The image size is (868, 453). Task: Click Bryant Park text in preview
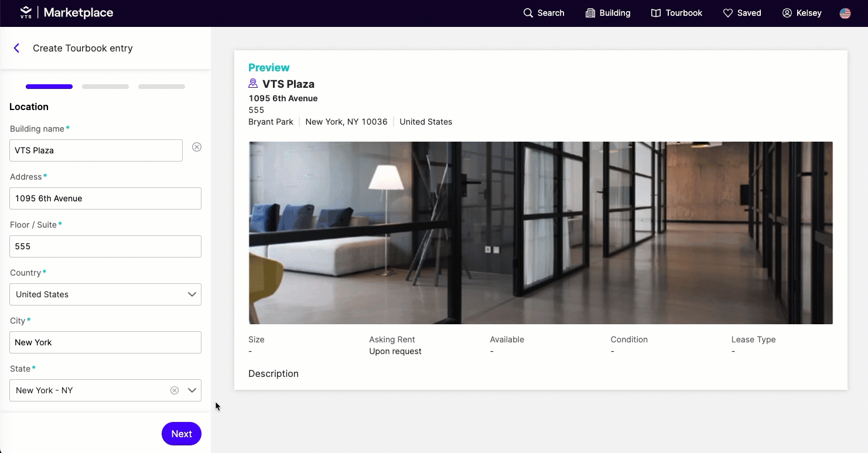pos(271,122)
